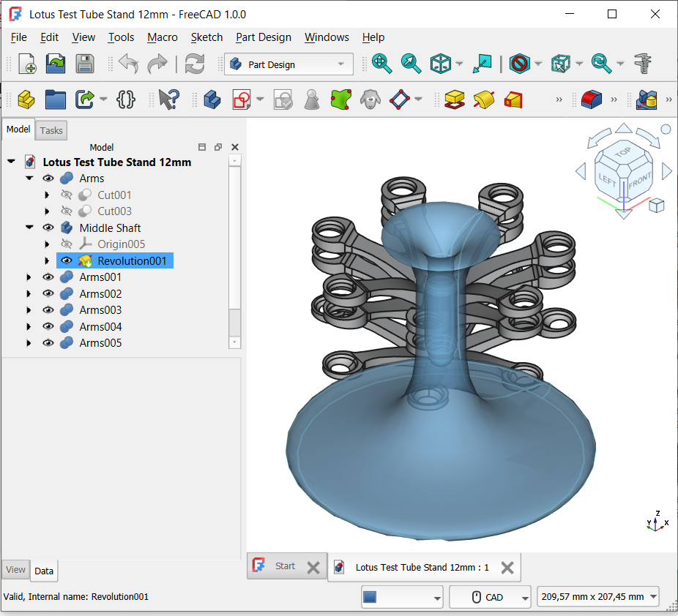Click the align to selection icon
678x616 pixels.
pos(482,64)
